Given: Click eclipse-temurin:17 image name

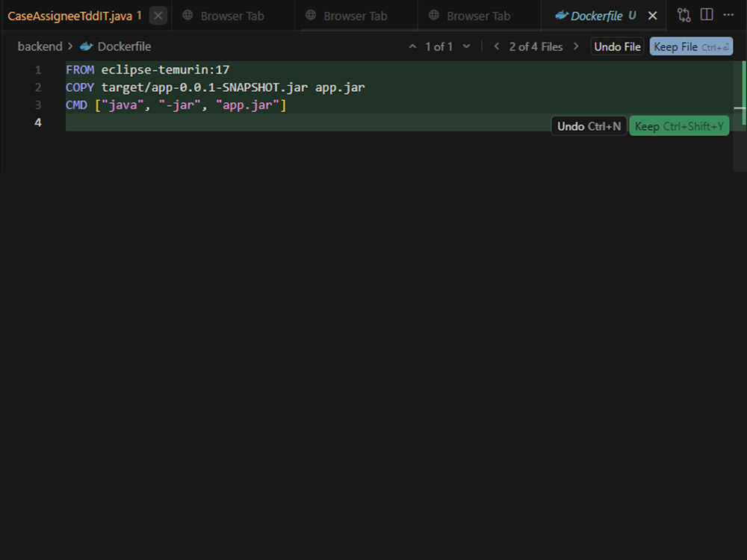Looking at the screenshot, I should point(165,70).
